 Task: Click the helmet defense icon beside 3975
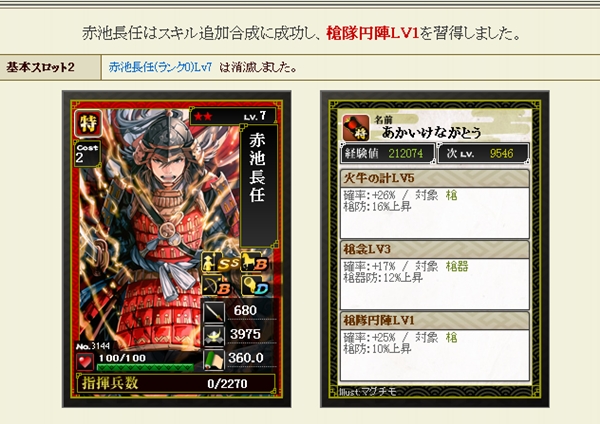(214, 336)
